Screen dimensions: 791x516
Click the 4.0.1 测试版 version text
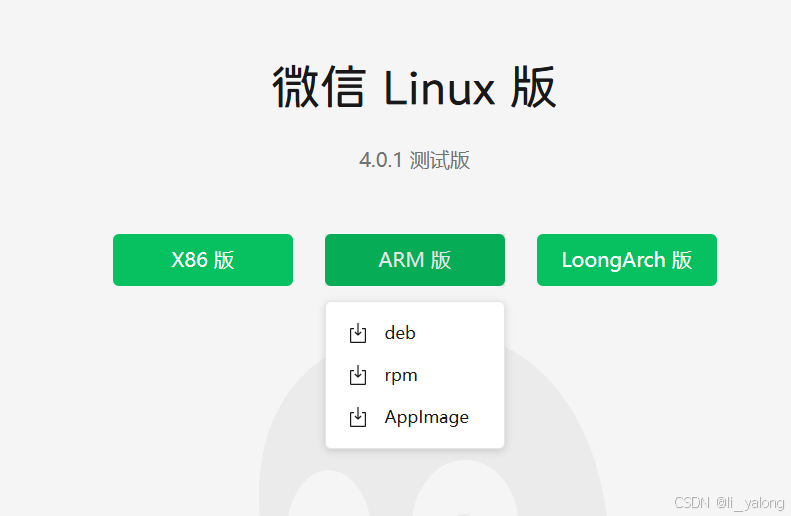414,160
